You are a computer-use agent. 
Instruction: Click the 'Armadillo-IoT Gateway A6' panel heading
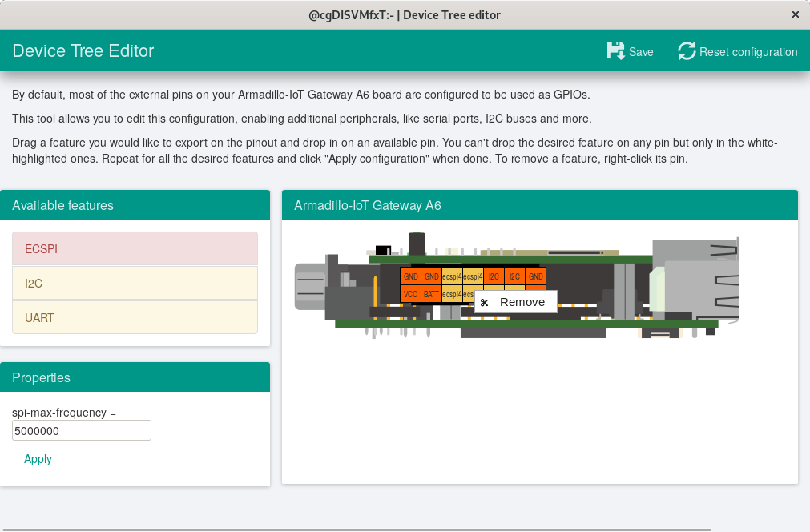pos(367,205)
